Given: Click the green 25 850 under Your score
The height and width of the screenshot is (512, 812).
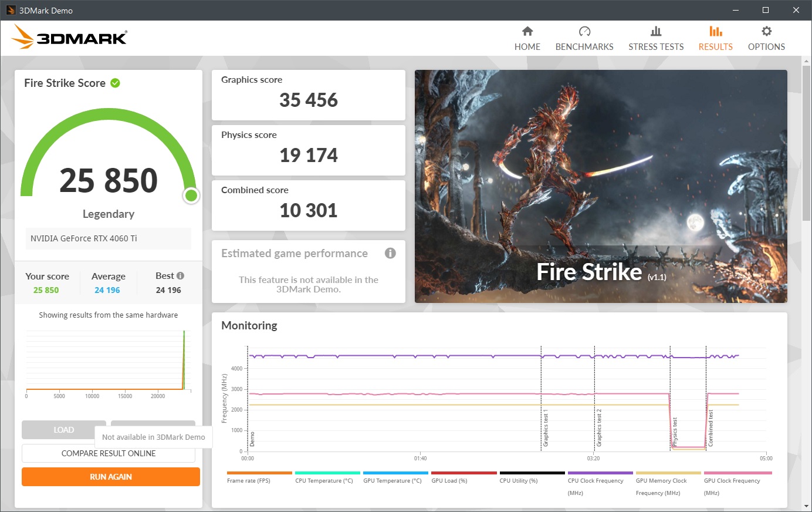Looking at the screenshot, I should [46, 290].
